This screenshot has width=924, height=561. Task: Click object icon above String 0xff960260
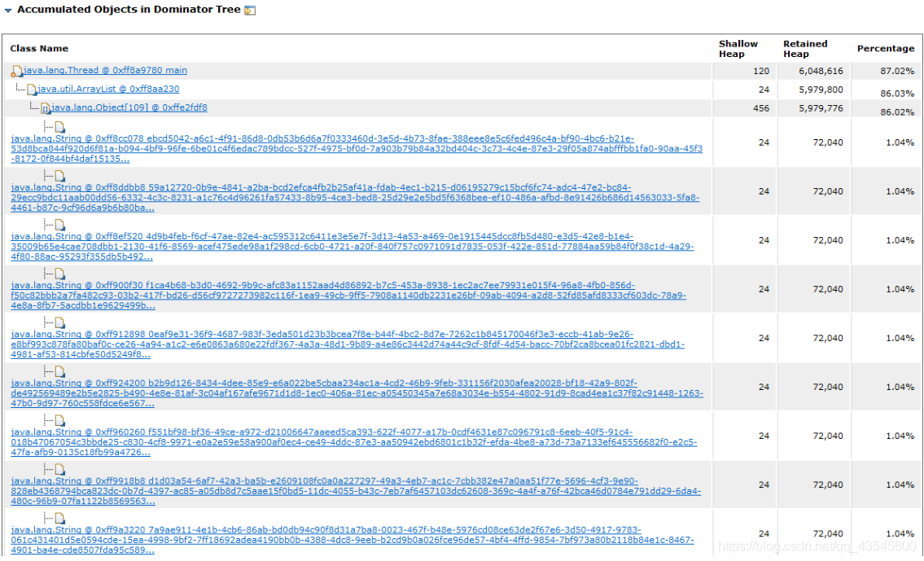(59, 421)
